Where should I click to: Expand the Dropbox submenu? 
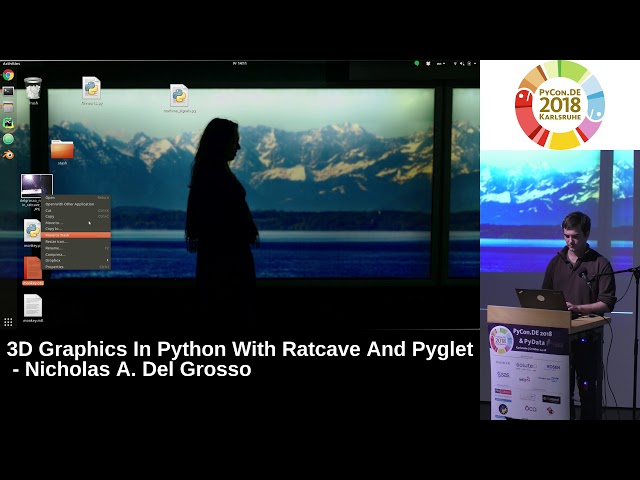coord(76,260)
